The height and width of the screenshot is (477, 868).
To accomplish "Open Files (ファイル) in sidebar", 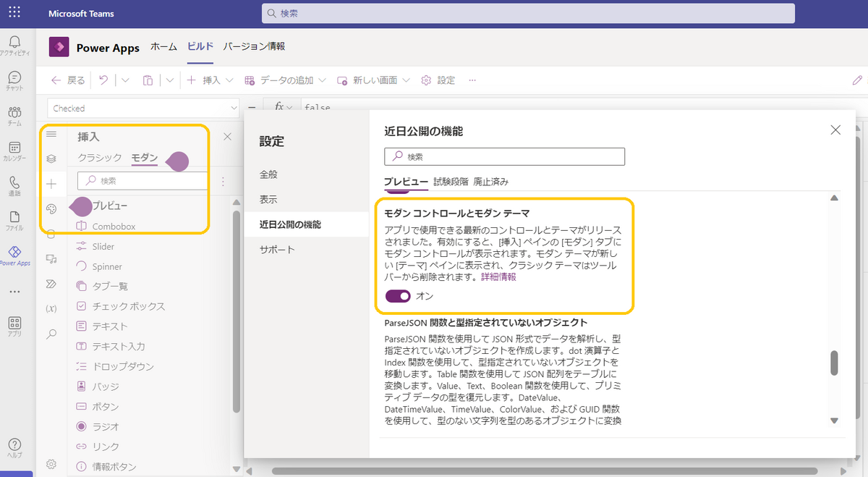I will [x=14, y=221].
